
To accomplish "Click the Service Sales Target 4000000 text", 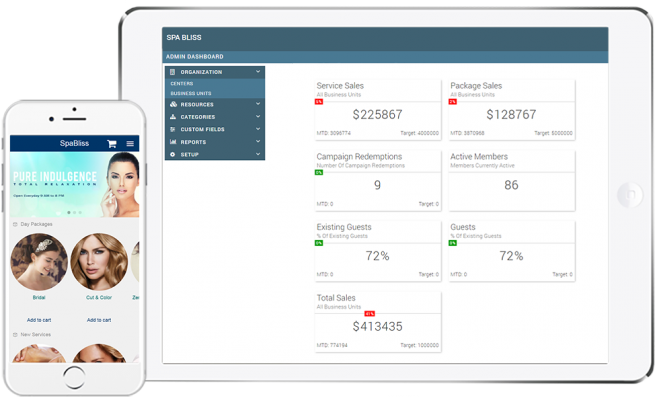I will click(x=419, y=133).
